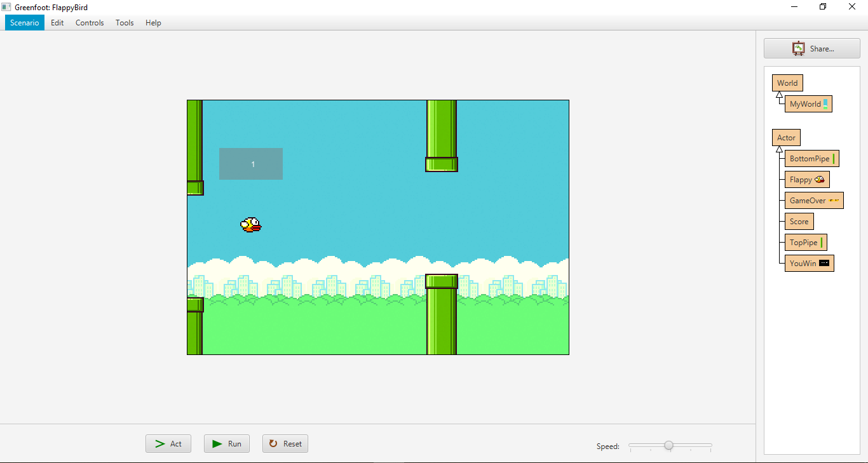
Task: Click the Greenfoot icon in the title bar
Action: tap(6, 6)
